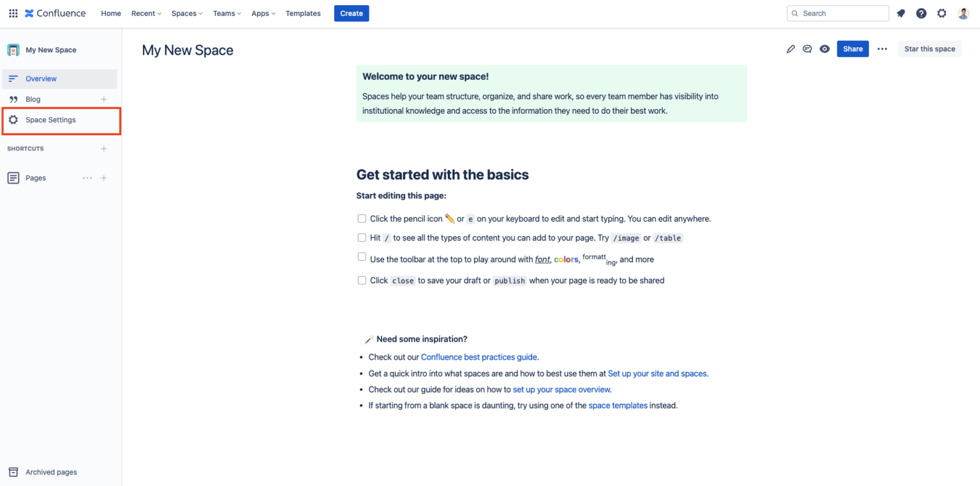Check the pencil icon instruction checkbox
The height and width of the screenshot is (486, 980).
click(362, 218)
